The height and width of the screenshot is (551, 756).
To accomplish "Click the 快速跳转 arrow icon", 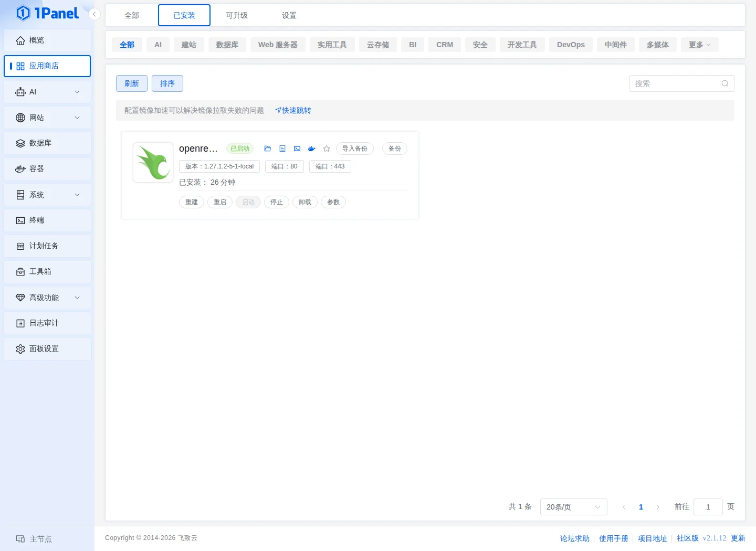I will [x=278, y=110].
